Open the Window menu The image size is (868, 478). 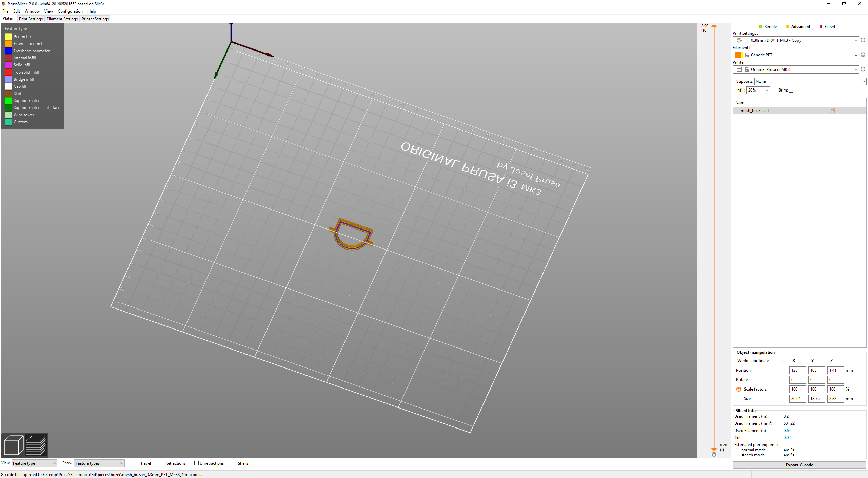click(x=32, y=11)
